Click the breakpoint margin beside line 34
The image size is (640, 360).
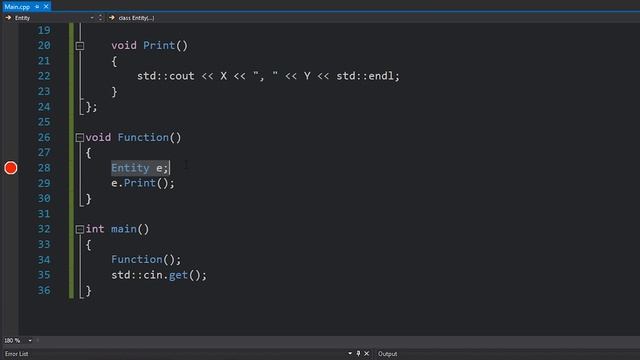click(11, 260)
